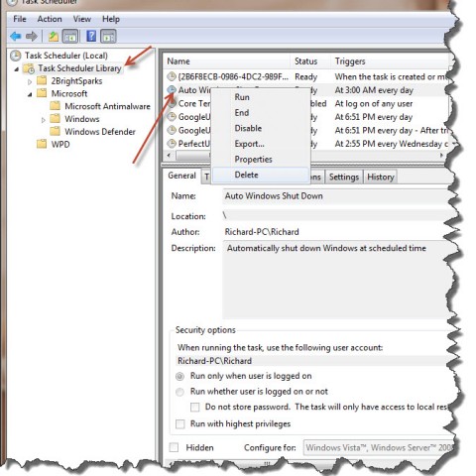Check the Hidden checkbox
The image size is (476, 476).
pyautogui.click(x=174, y=447)
